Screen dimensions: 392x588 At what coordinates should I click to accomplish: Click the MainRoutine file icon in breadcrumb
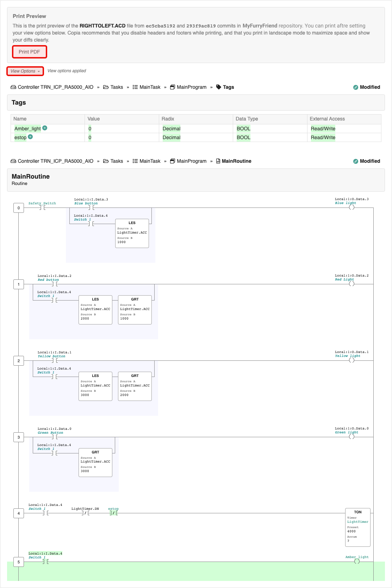pyautogui.click(x=218, y=161)
